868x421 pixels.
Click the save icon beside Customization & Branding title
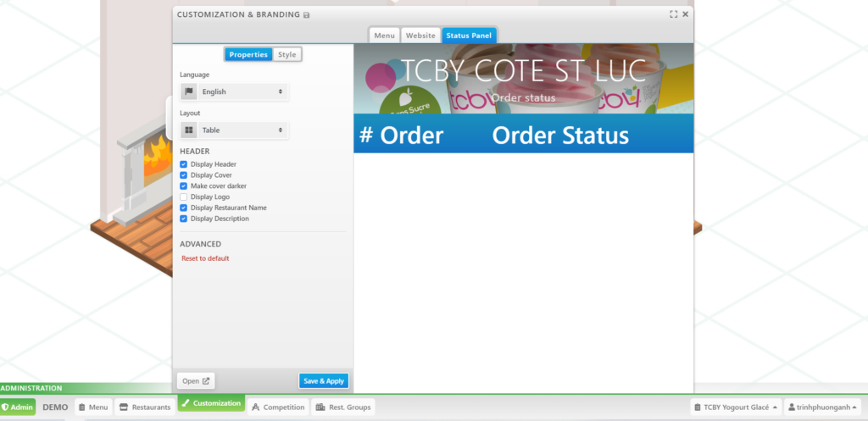[306, 15]
